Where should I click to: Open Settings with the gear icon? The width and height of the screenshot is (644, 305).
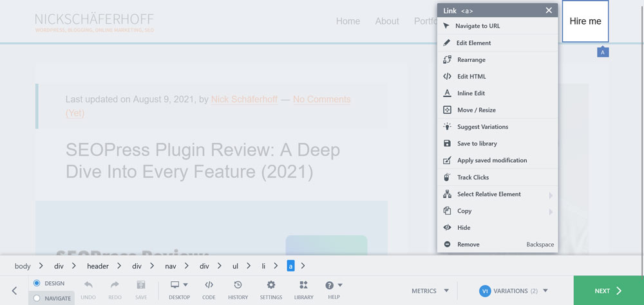270,289
